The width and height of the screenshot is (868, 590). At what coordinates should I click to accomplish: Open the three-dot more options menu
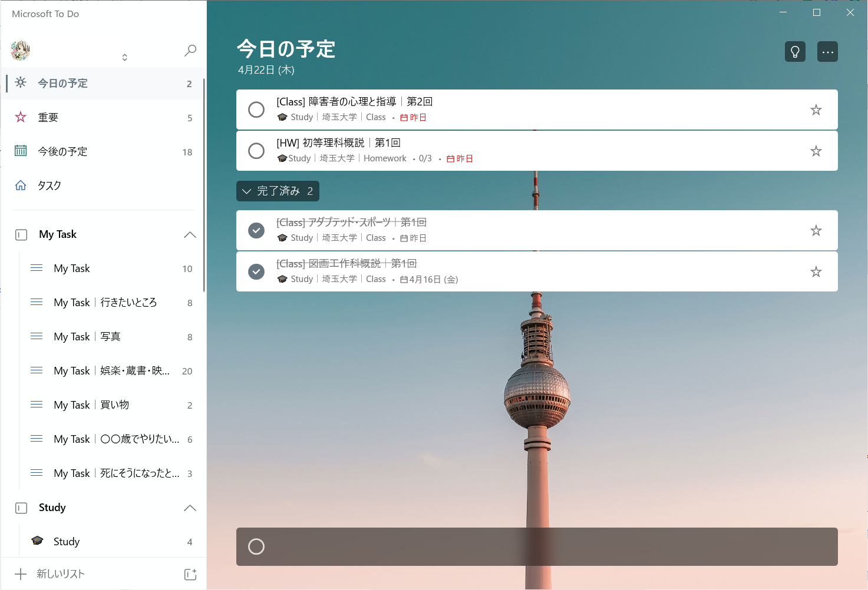[827, 52]
